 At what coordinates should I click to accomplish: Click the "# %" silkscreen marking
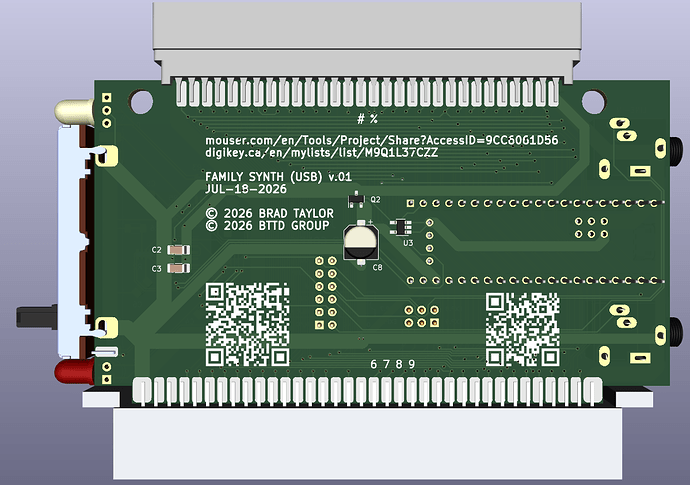pyautogui.click(x=367, y=119)
